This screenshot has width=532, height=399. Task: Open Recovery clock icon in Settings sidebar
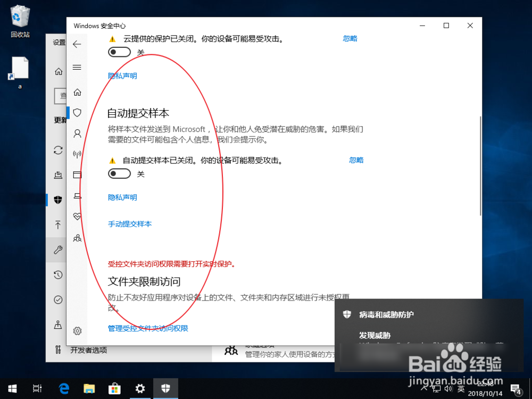point(58,275)
